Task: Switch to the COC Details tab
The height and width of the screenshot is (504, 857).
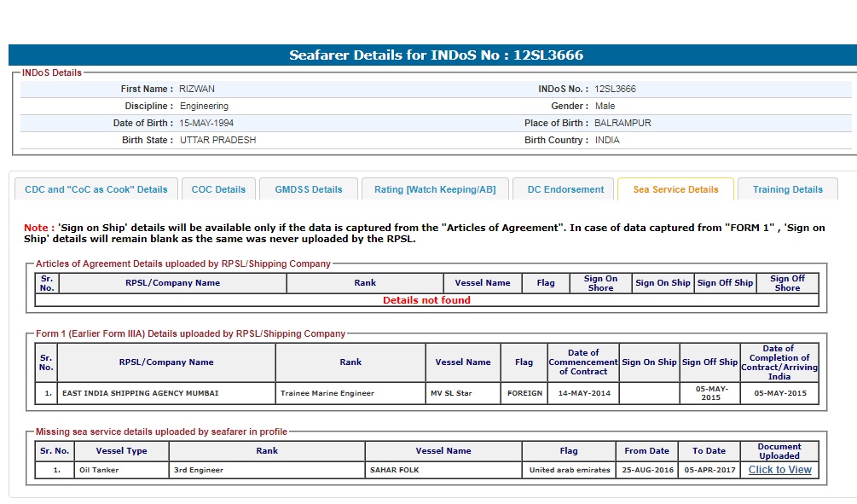Action: 218,189
